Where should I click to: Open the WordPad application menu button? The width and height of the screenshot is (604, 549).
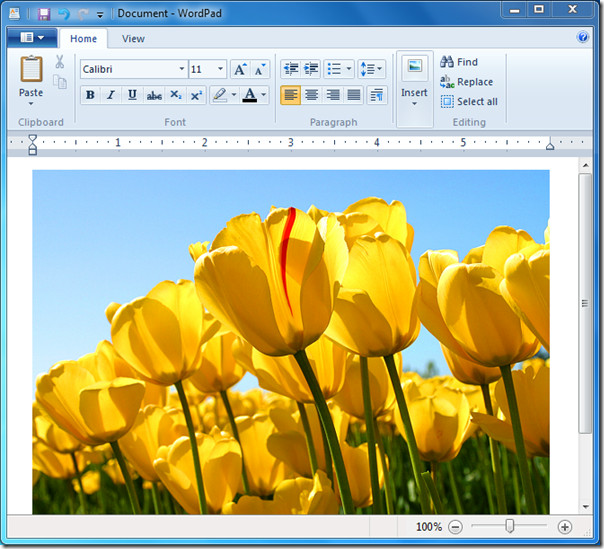tap(31, 38)
